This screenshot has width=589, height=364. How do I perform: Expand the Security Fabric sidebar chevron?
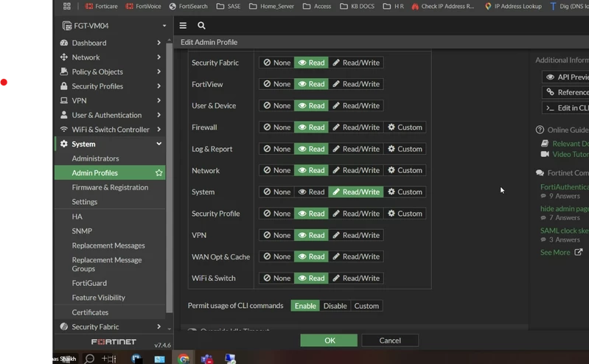[x=159, y=326]
